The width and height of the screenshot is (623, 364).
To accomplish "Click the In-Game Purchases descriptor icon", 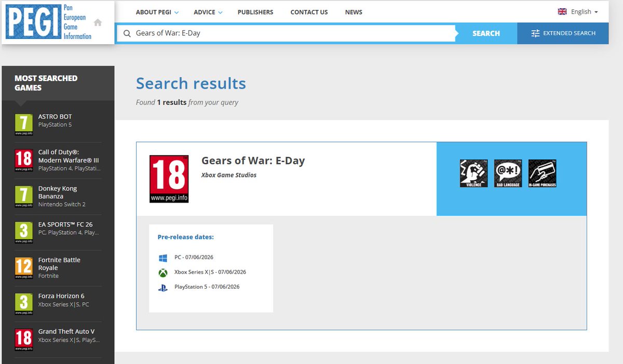I will click(x=543, y=173).
